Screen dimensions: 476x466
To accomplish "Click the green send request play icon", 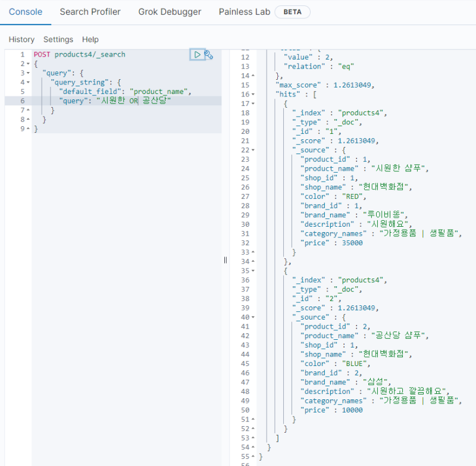I will pos(197,55).
